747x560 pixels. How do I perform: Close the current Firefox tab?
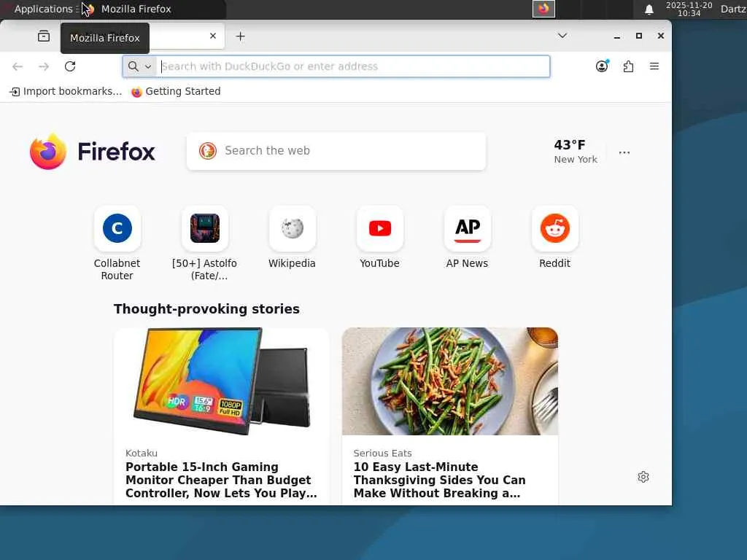[x=213, y=36]
